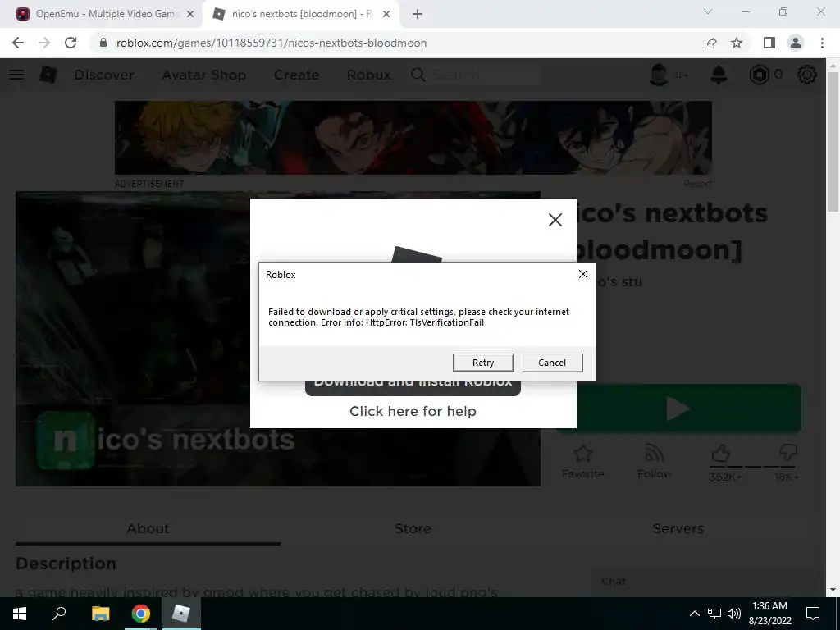This screenshot has height=630, width=840.
Task: Select the Servers tab
Action: click(678, 529)
